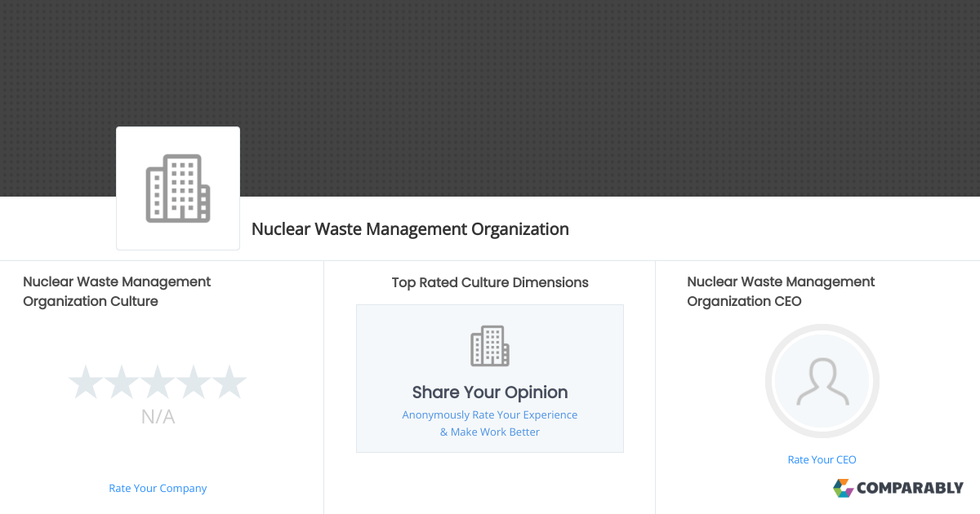The height and width of the screenshot is (514, 980).
Task: Toggle the fourth rating star on
Action: (x=194, y=381)
